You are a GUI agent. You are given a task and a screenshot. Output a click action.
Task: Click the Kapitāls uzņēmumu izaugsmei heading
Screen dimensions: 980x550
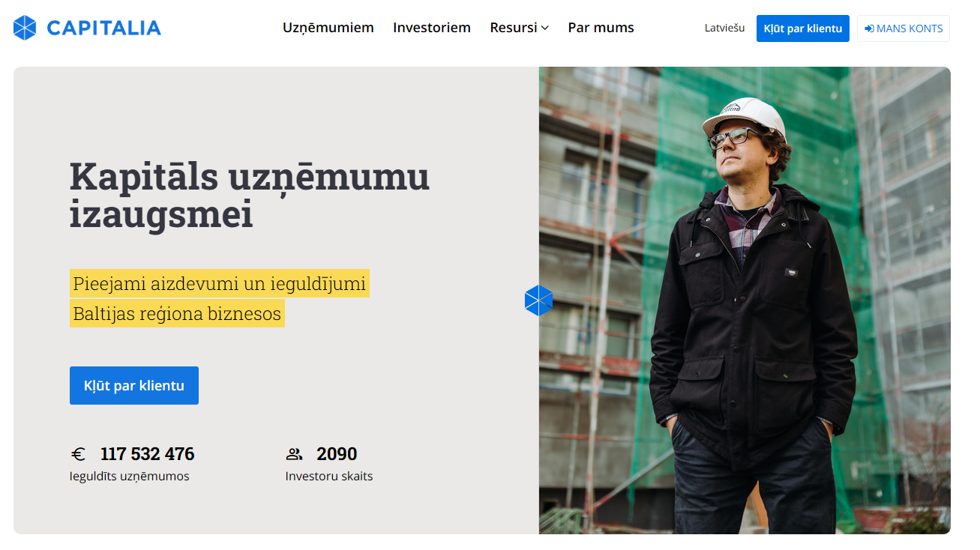(250, 196)
